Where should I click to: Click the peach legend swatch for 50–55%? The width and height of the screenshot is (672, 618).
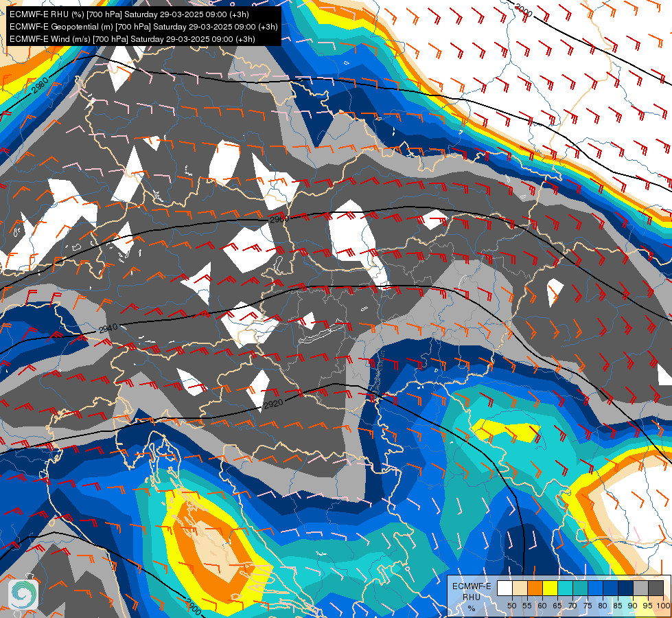tap(520, 588)
